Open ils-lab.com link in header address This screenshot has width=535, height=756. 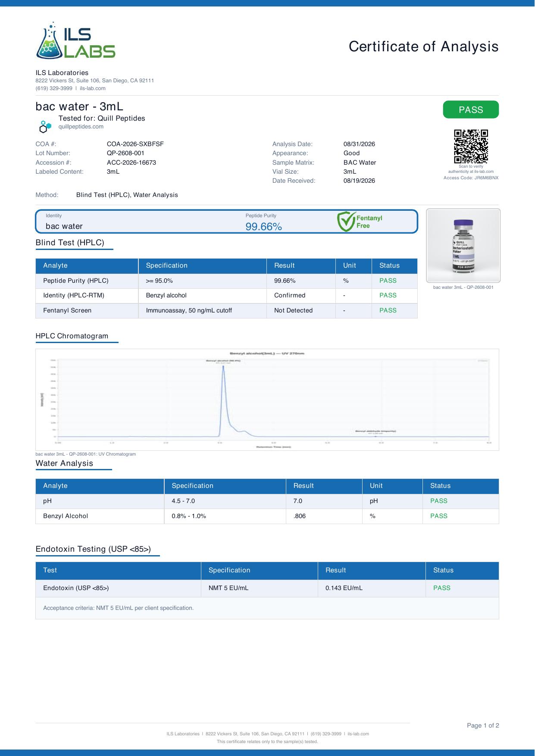click(93, 88)
